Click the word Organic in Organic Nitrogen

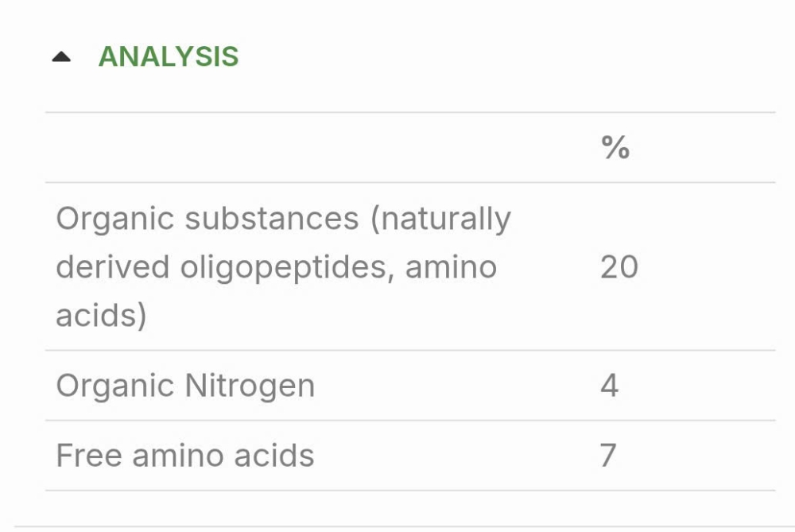click(115, 386)
